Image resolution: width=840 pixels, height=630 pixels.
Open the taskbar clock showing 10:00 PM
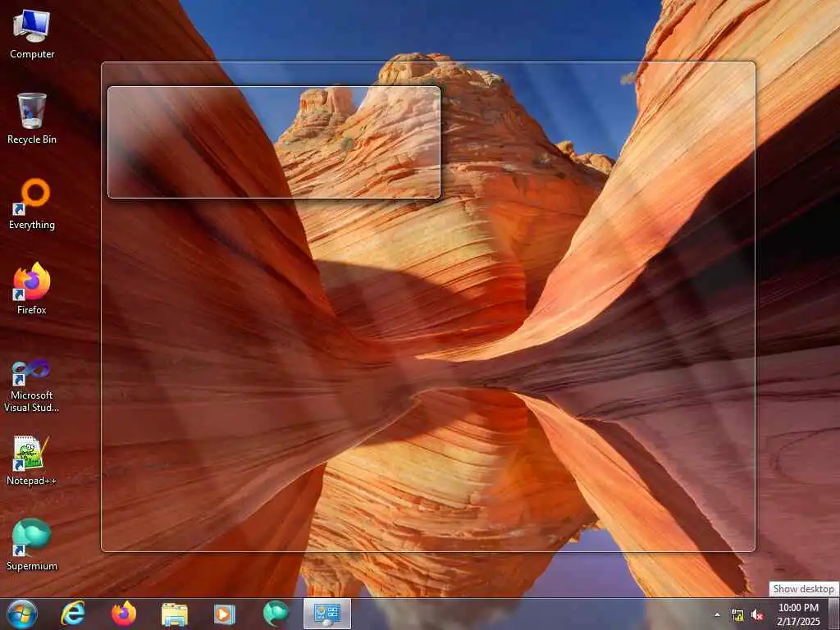pos(798,614)
